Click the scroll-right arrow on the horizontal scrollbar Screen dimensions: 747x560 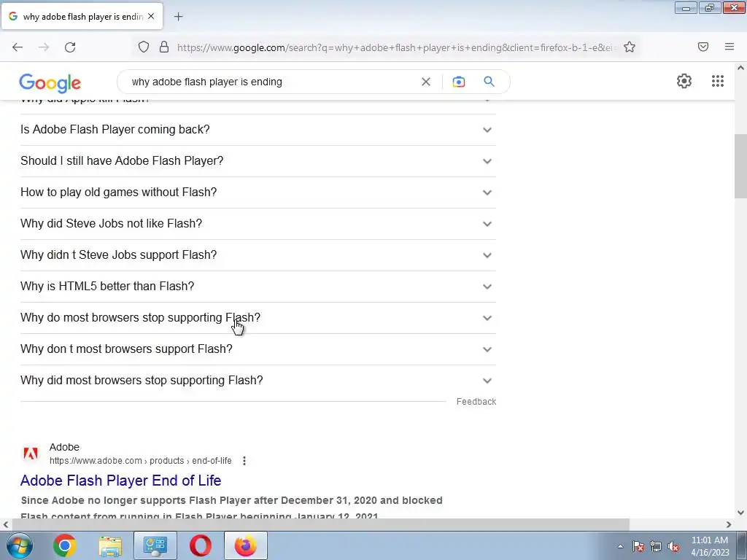tap(729, 525)
